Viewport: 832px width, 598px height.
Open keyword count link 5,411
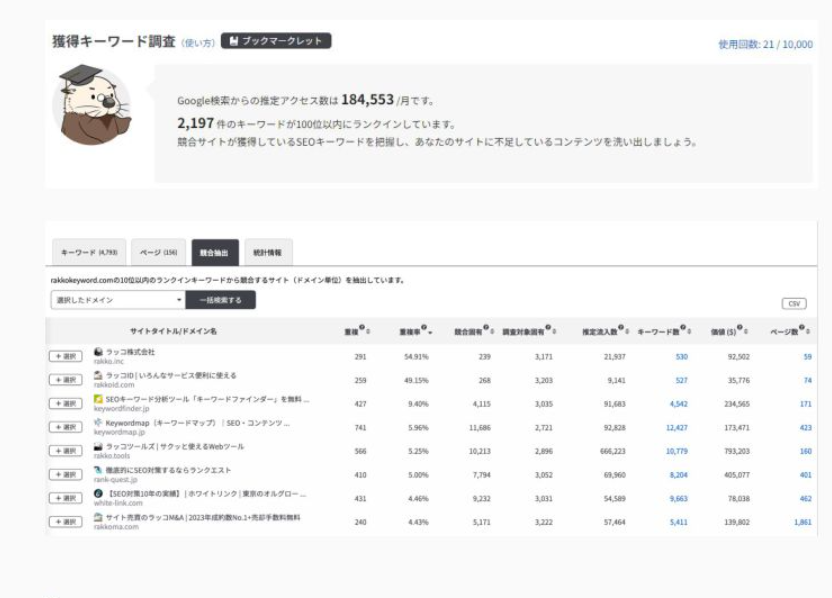[679, 522]
